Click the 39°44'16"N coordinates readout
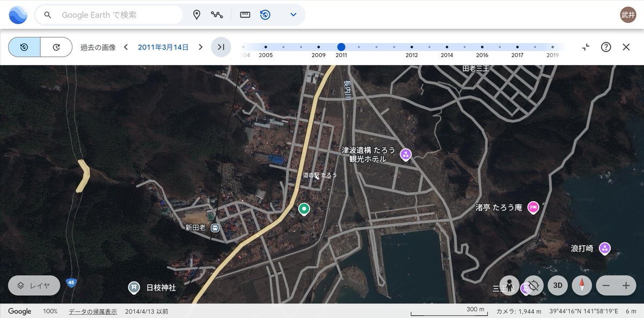Viewport: 644px width, 318px height. pyautogui.click(x=584, y=312)
